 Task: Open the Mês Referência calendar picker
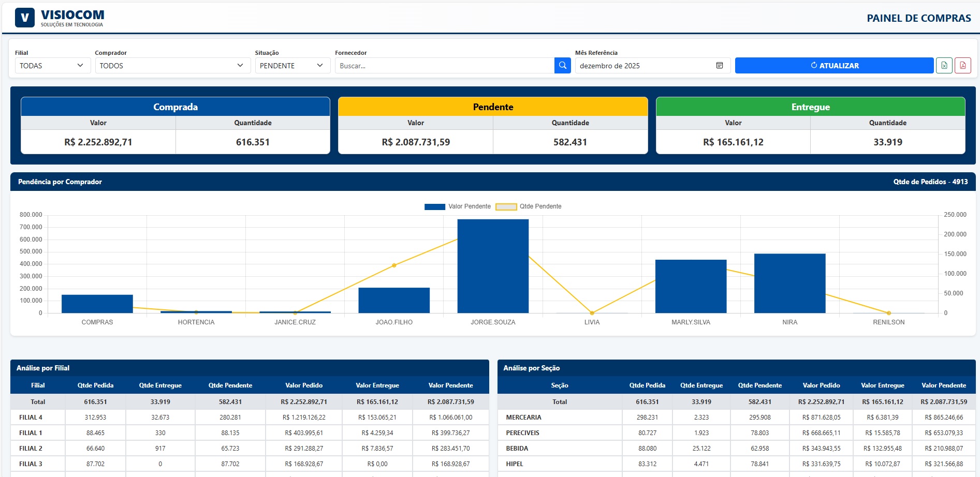[x=720, y=65]
